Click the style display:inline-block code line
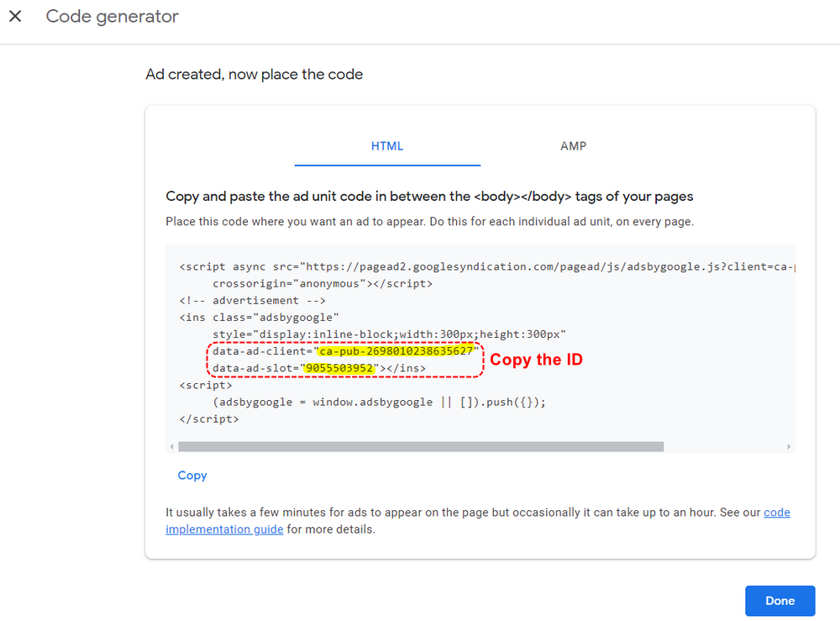 coord(390,334)
